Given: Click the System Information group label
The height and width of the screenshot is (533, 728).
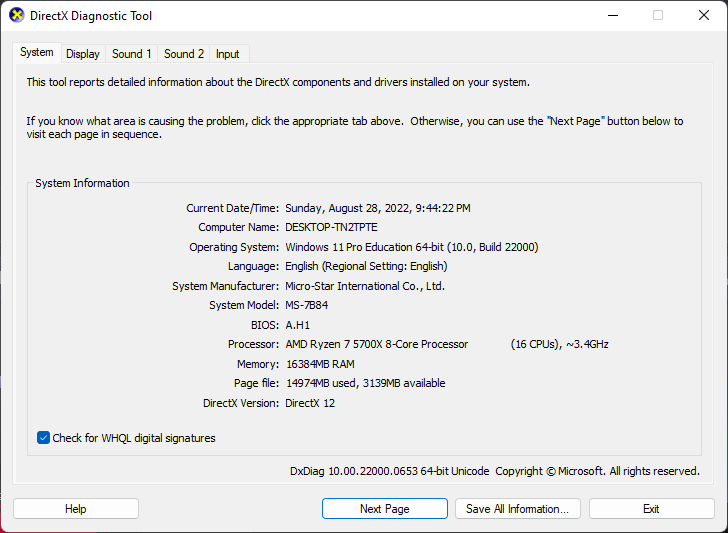Looking at the screenshot, I should [82, 184].
